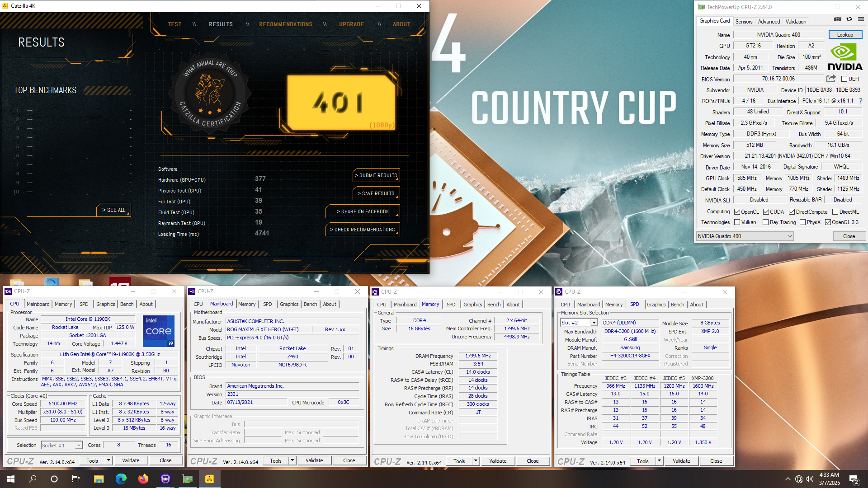
Task: Click the 401 score panel in Catzilla
Action: tap(341, 103)
